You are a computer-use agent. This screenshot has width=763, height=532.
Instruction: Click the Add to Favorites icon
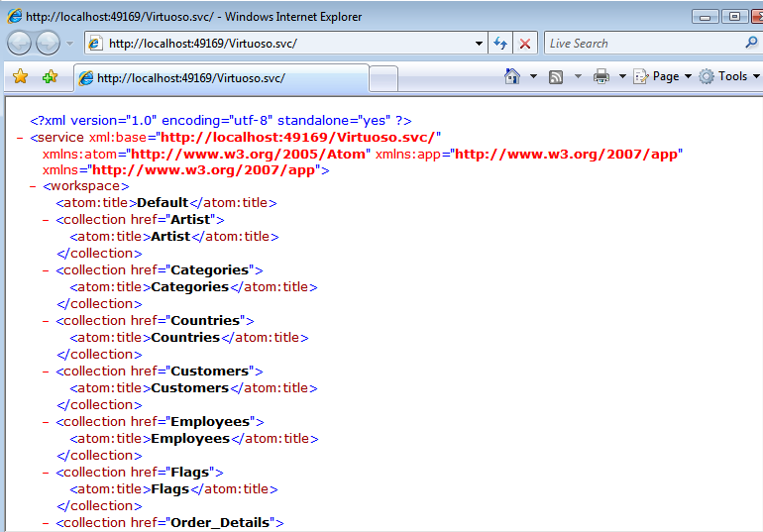click(50, 76)
